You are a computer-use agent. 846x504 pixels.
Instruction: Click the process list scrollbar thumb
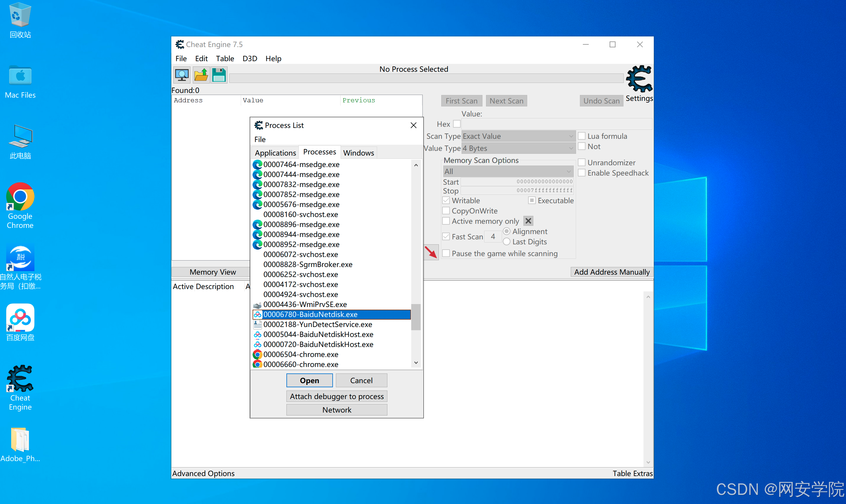(x=416, y=317)
